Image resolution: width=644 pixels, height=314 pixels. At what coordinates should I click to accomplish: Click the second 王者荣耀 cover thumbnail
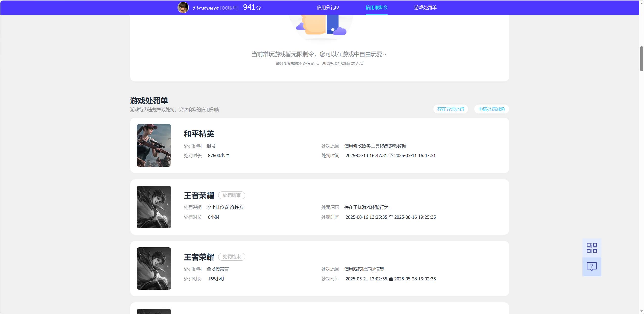154,269
